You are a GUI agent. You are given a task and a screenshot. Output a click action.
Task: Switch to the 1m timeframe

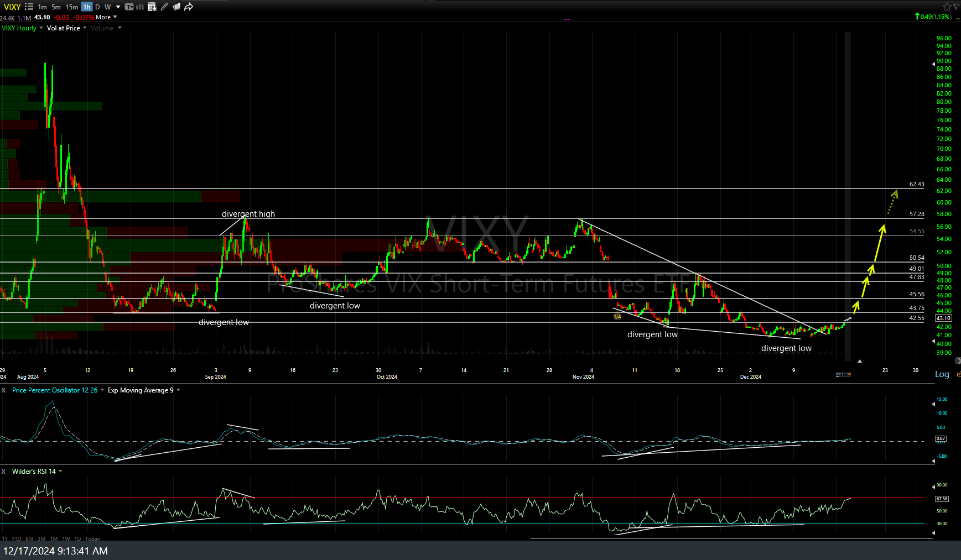(x=43, y=7)
